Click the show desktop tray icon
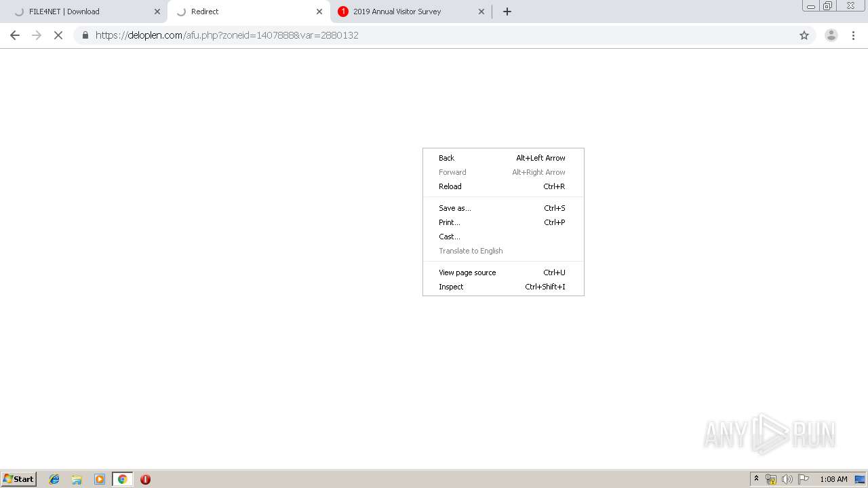Screen dimensions: 868x488 coord(860,479)
